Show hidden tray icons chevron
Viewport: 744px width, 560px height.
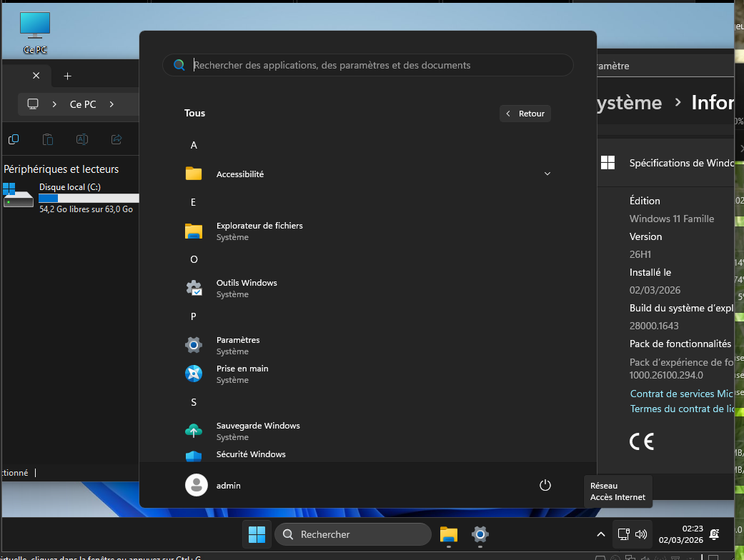tap(601, 534)
